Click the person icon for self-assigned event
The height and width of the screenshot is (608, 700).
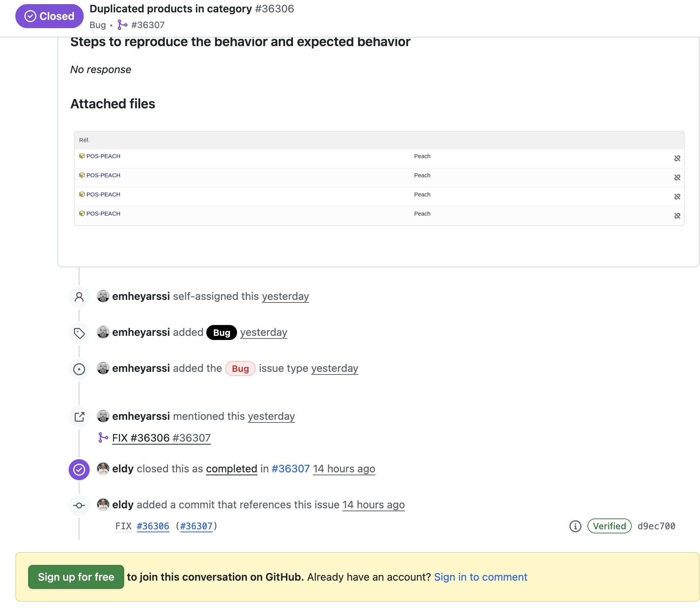(x=79, y=297)
